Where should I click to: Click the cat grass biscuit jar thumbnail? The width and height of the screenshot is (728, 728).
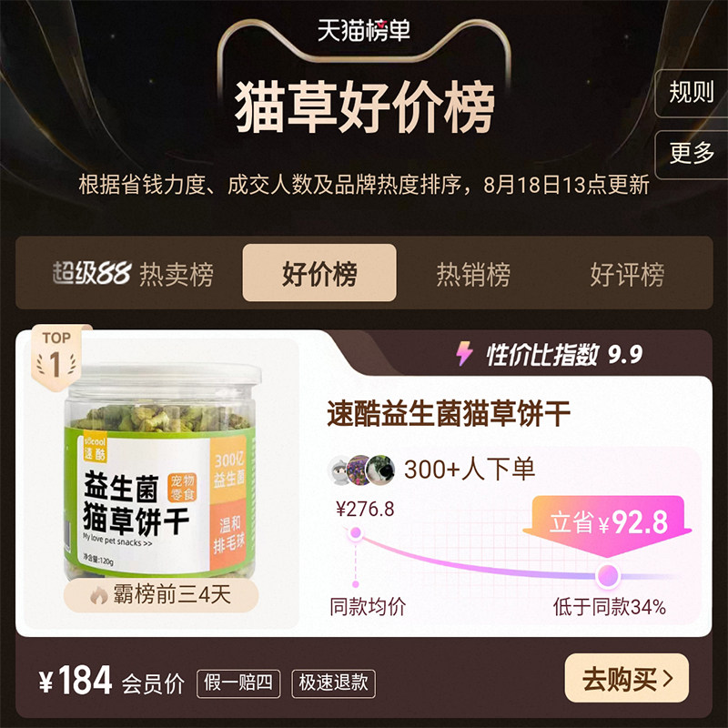tap(162, 471)
